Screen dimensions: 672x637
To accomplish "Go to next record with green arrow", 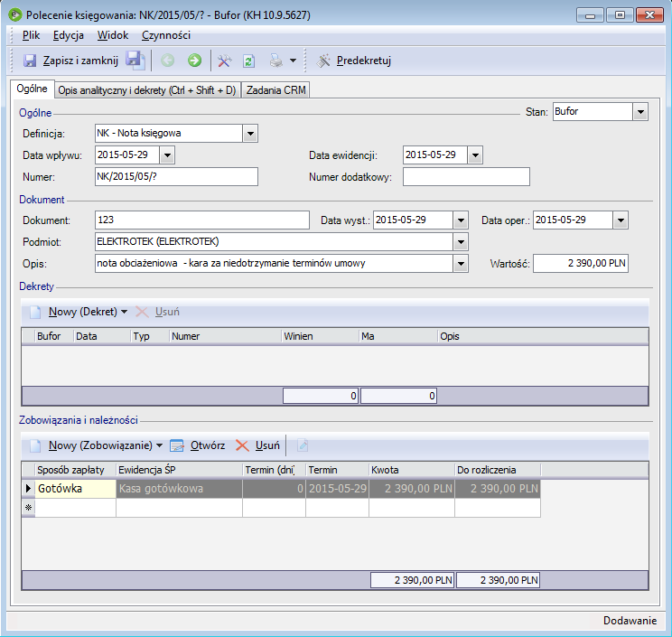I will 194,61.
